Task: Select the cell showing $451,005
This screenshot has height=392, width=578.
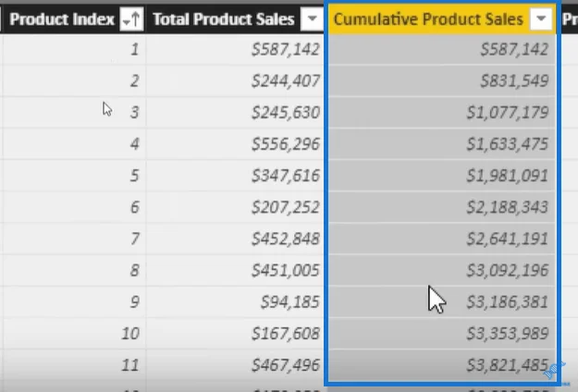Action: click(235, 270)
